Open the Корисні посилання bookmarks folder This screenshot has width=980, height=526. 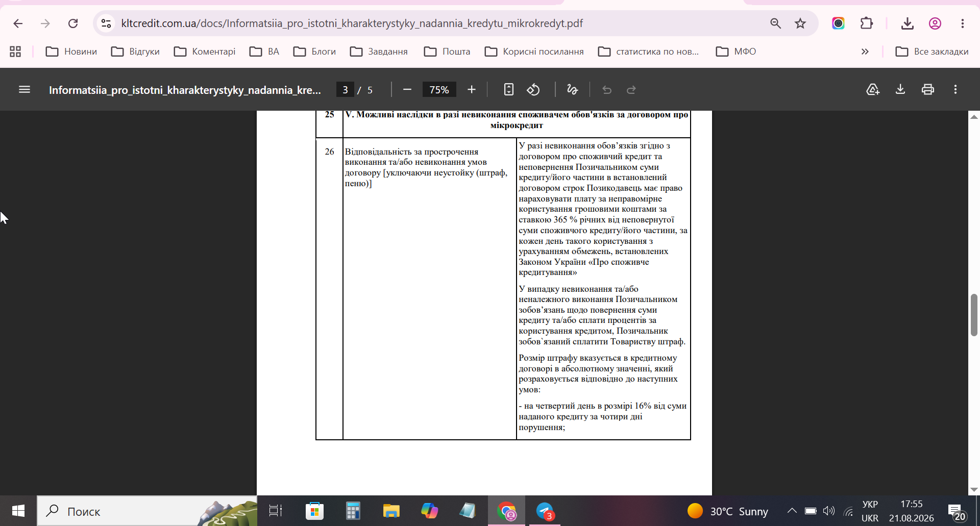point(534,52)
